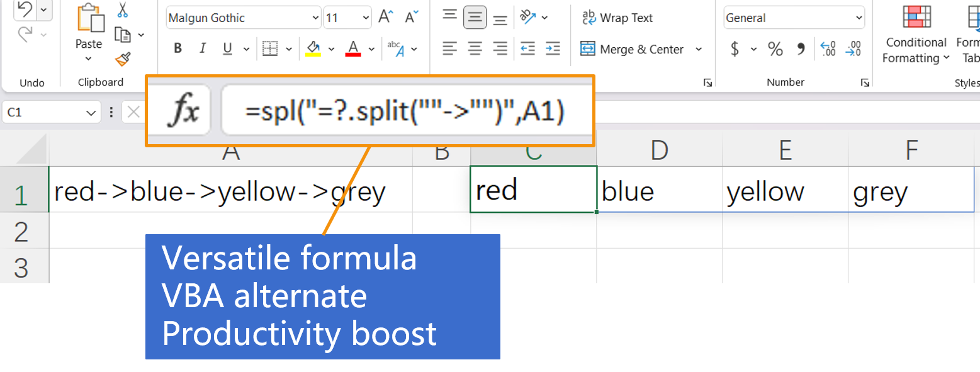Click the formula bar Cancel X button
This screenshot has width=980, height=372.
pyautogui.click(x=133, y=113)
